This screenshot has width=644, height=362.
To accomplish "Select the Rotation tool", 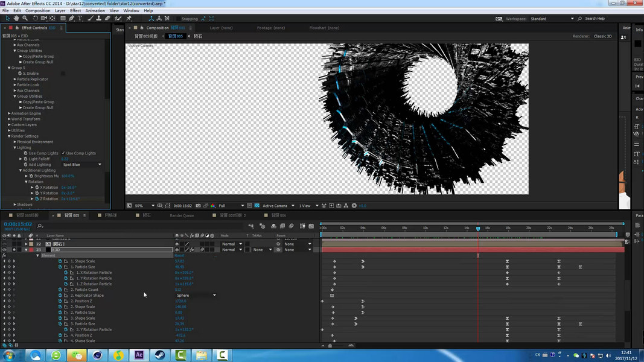I will tap(36, 19).
